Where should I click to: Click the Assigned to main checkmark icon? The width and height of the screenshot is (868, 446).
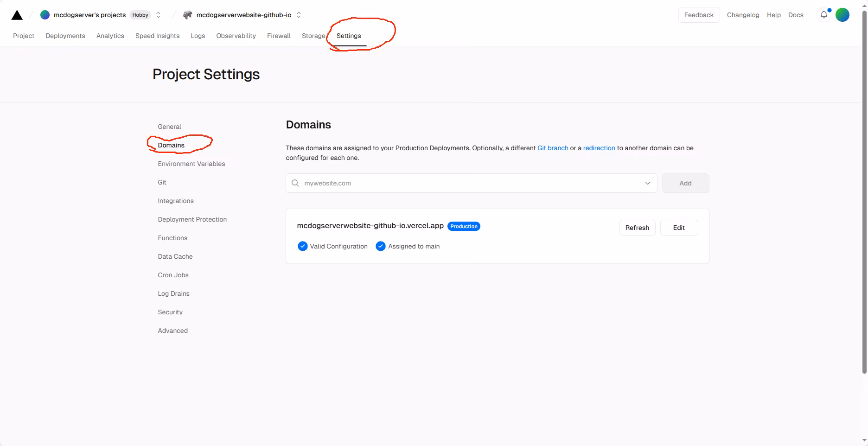(380, 246)
